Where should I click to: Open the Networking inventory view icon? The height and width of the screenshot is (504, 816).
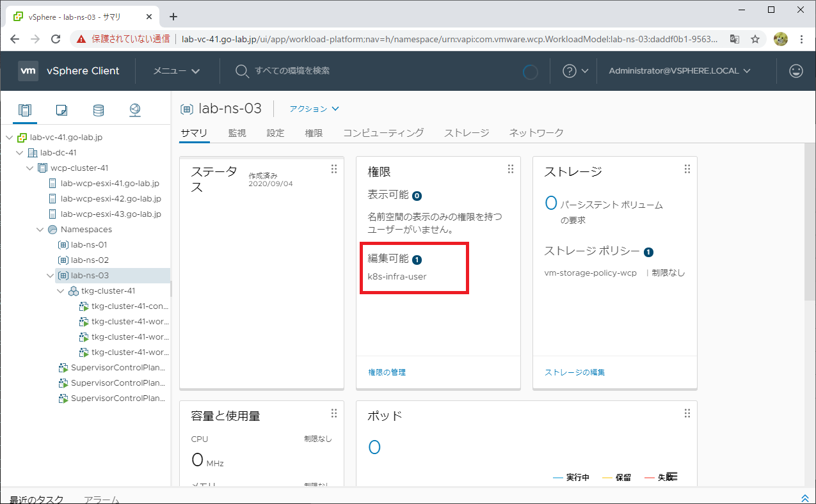(134, 110)
